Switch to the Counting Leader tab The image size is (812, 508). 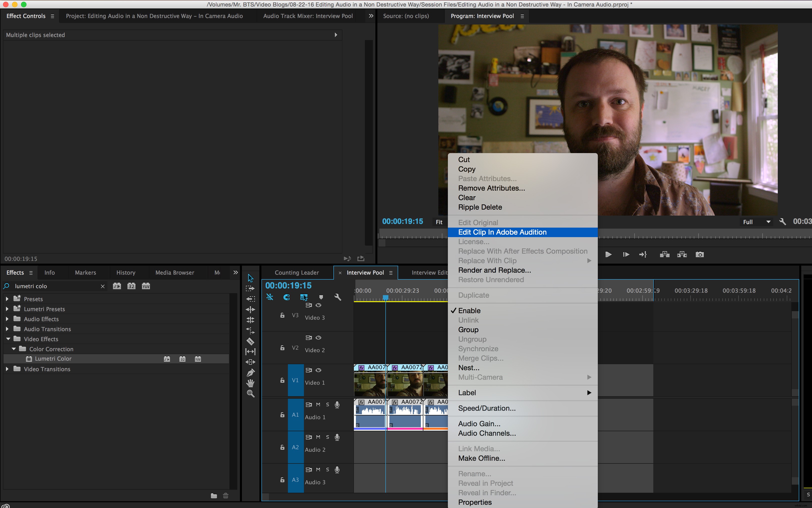[297, 272]
